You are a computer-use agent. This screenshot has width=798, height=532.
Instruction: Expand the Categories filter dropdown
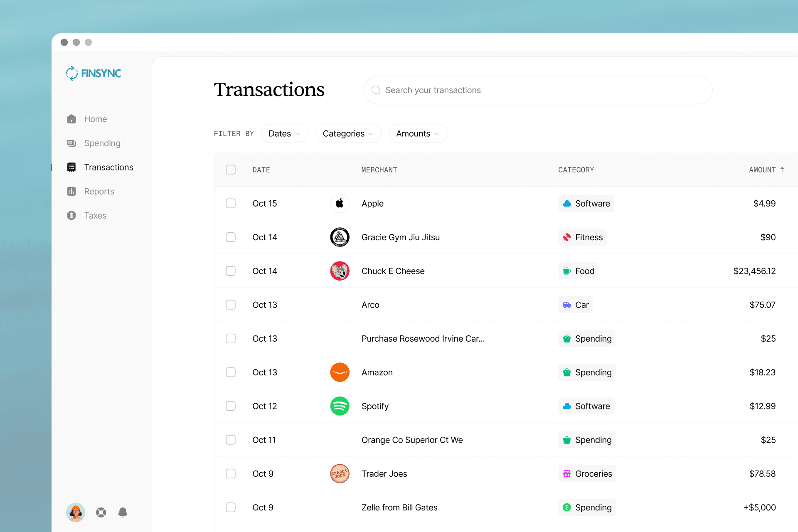pyautogui.click(x=348, y=133)
